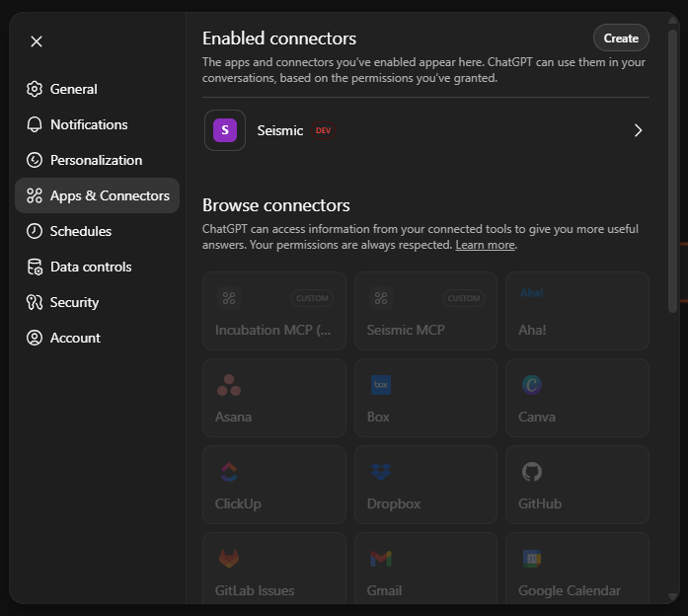Click the Canva logo icon
The image size is (688, 616).
[x=532, y=385]
